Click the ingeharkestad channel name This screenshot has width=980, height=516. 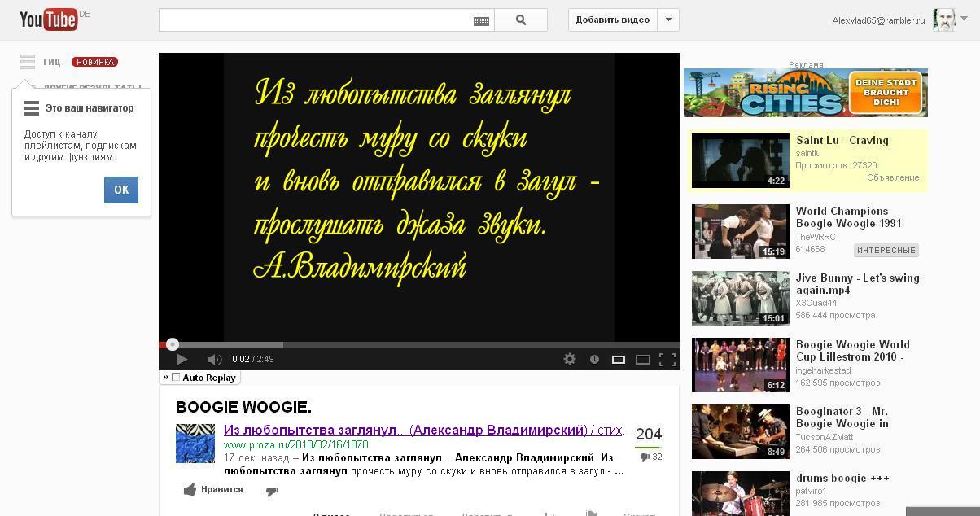point(825,370)
